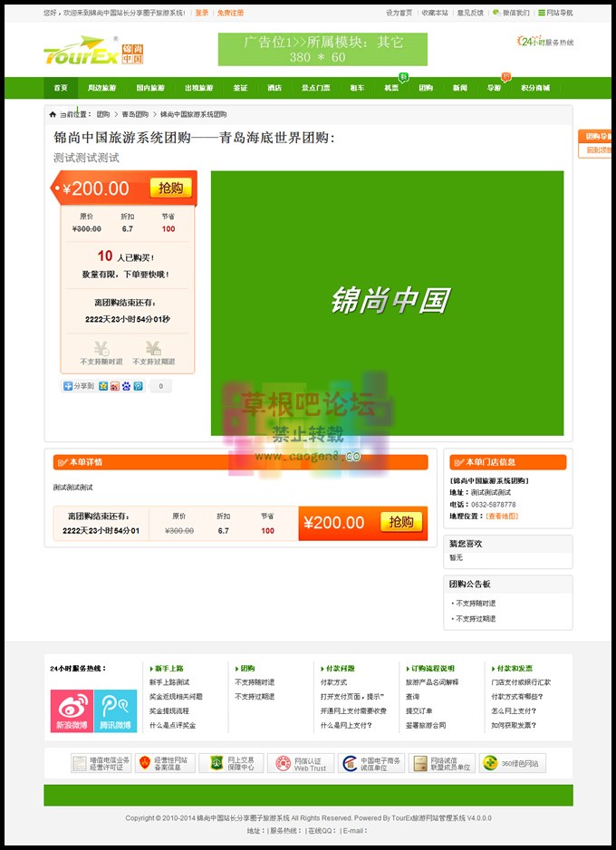This screenshot has height=850, width=616.
Task: Open the 奖金提现流程 footer link
Action: pos(169,710)
